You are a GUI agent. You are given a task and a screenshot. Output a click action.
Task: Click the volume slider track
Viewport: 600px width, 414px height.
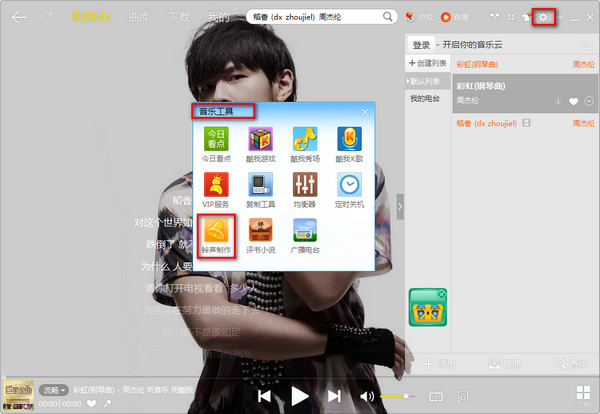tap(395, 397)
